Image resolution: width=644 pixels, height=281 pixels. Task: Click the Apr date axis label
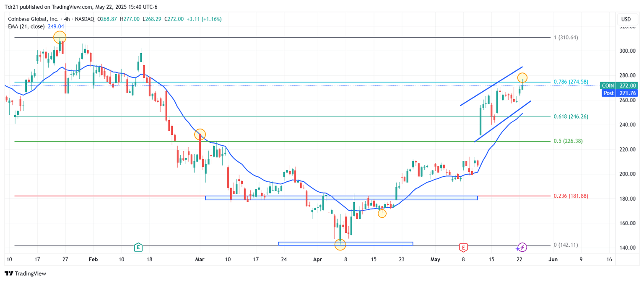tap(317, 260)
